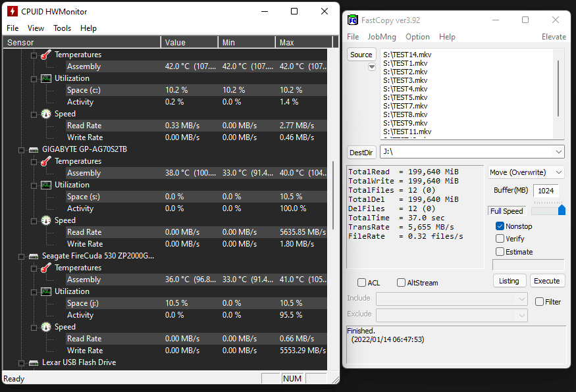Click the TransRate 5,655 MB/s line
This screenshot has width=576, height=392.
click(x=401, y=227)
